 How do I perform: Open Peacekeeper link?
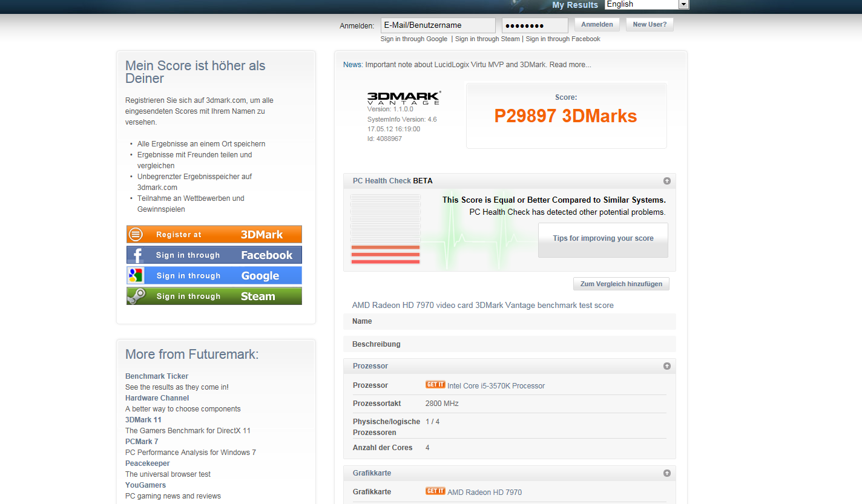pos(148,463)
